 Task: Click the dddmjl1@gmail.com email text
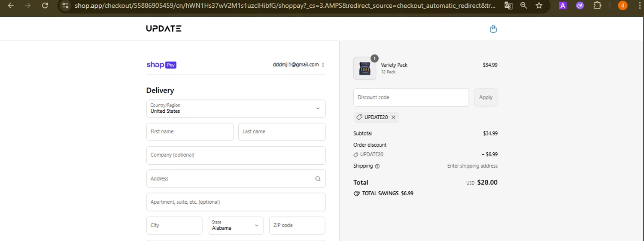click(x=296, y=65)
